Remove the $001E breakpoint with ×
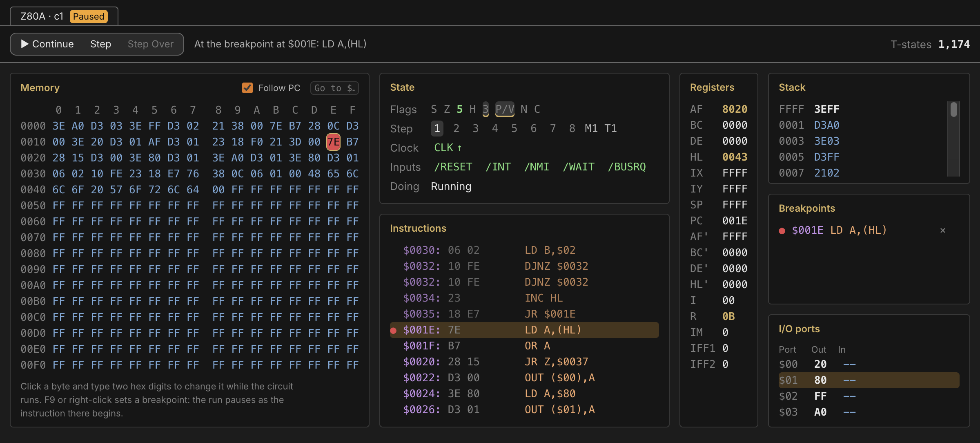The width and height of the screenshot is (980, 443). (943, 230)
